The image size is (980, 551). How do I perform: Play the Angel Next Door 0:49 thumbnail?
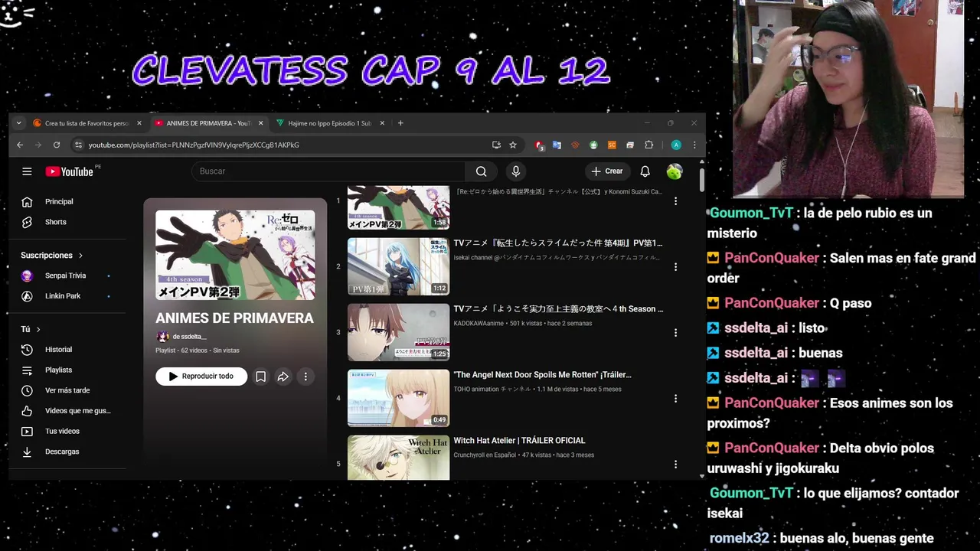pyautogui.click(x=398, y=398)
